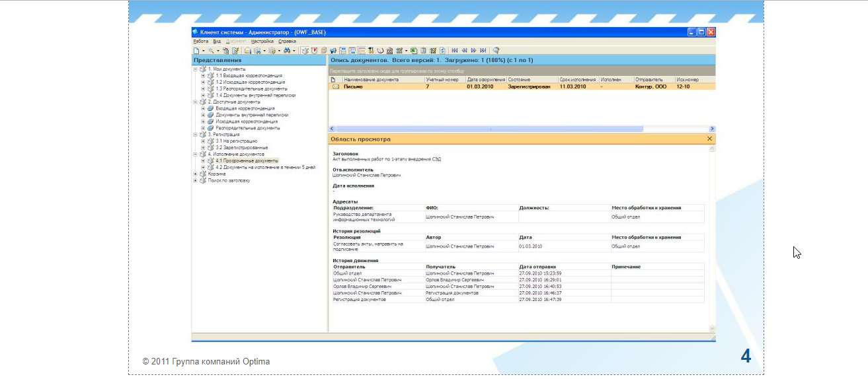The image size is (868, 379).
Task: Go to first record navigation arrow
Action: pyautogui.click(x=455, y=50)
